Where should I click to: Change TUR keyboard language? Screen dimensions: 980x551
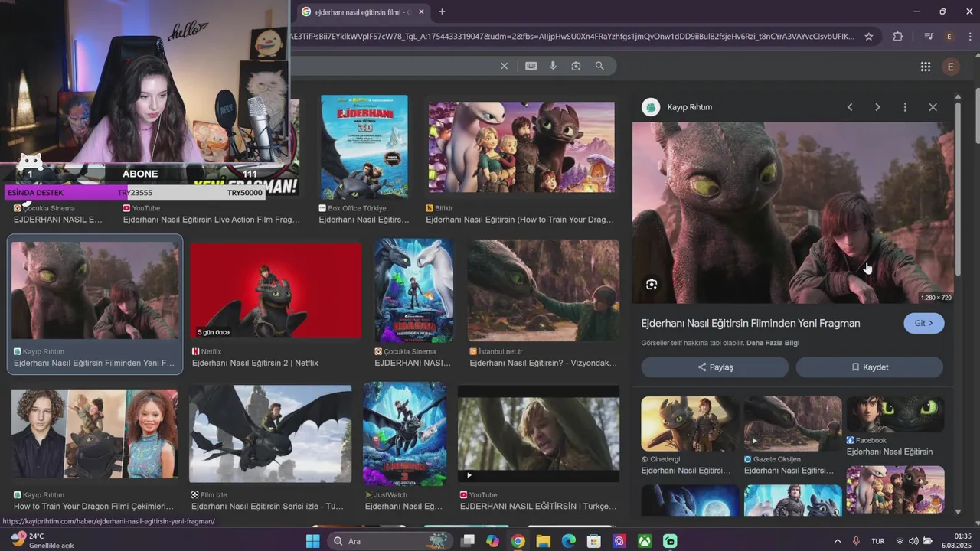pos(878,541)
